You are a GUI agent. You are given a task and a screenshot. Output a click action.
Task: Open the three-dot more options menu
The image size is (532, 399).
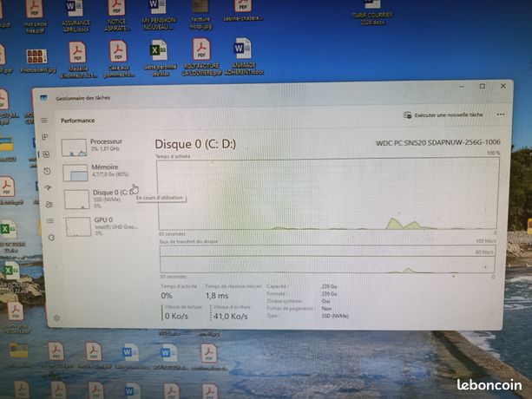coord(501,114)
